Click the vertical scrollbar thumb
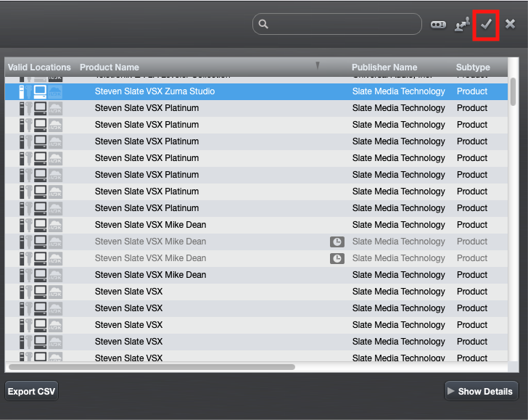The image size is (528, 420). (x=513, y=91)
